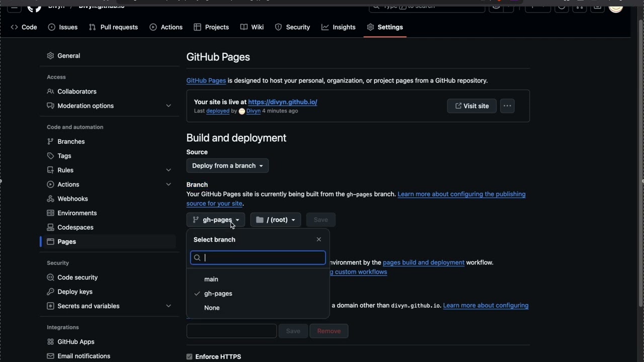The width and height of the screenshot is (644, 362).
Task: Click the apps icon beside GitHub Apps
Action: pos(50,342)
